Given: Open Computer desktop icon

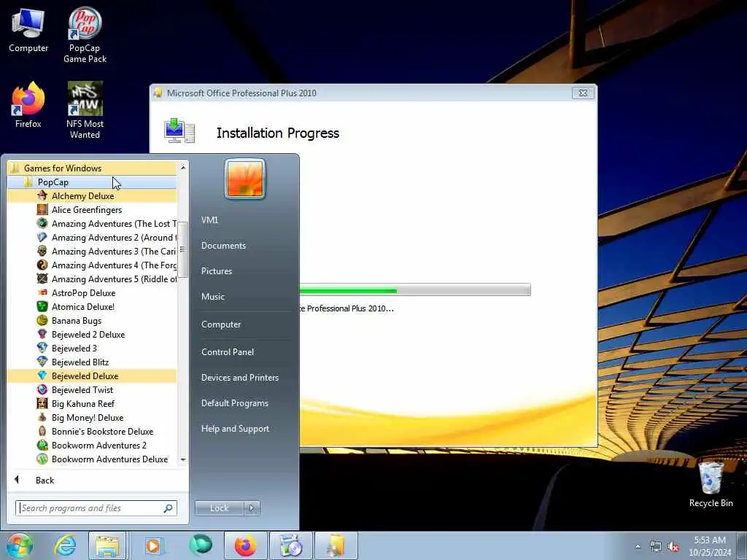Looking at the screenshot, I should pyautogui.click(x=28, y=31).
